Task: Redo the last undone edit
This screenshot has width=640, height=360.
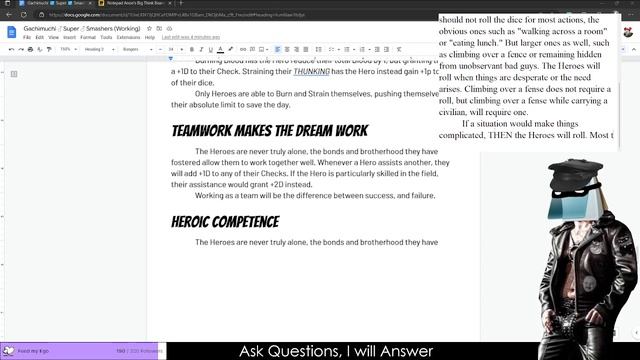Action: 21,49
